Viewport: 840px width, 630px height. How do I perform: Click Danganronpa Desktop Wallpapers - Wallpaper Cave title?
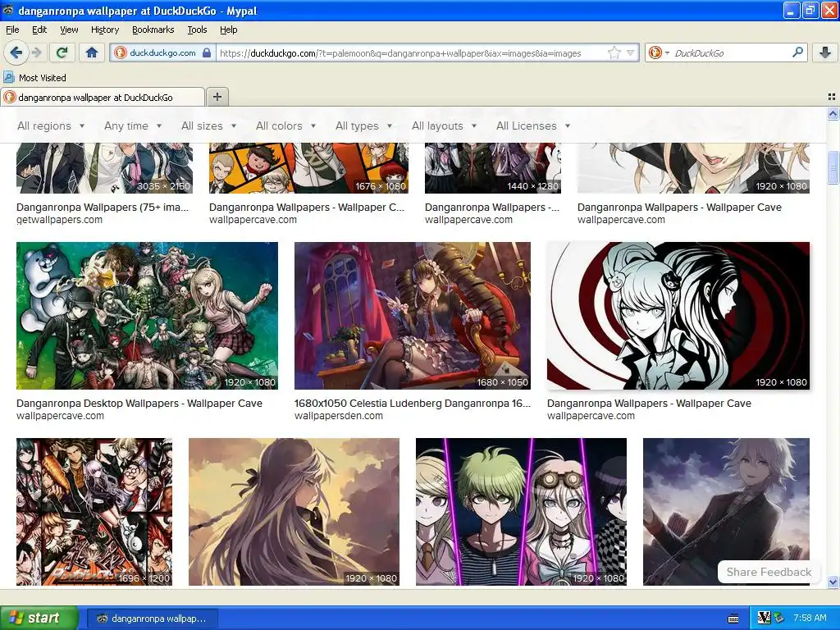click(x=139, y=404)
